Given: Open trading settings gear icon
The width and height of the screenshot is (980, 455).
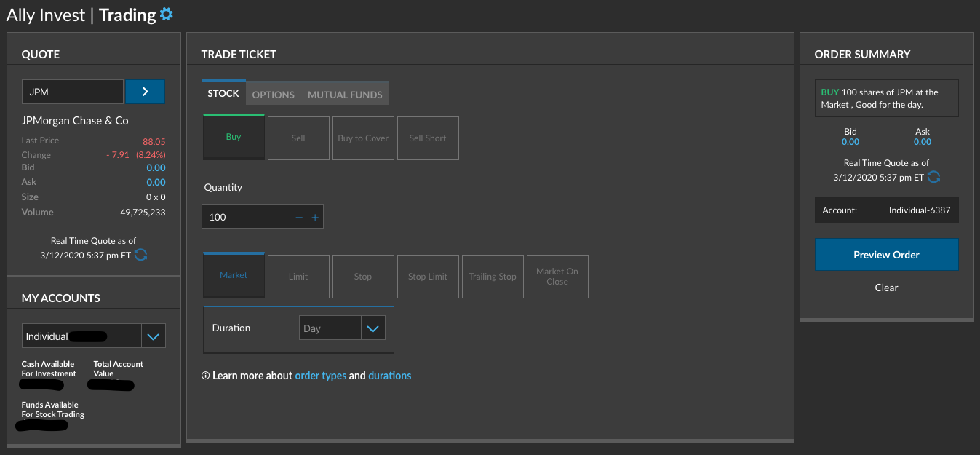Looking at the screenshot, I should pyautogui.click(x=167, y=14).
